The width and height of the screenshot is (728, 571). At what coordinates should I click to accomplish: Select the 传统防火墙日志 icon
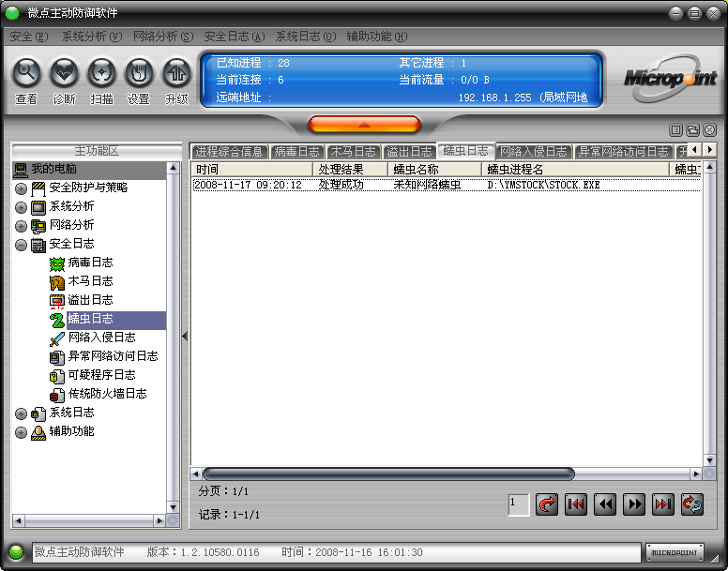point(57,395)
